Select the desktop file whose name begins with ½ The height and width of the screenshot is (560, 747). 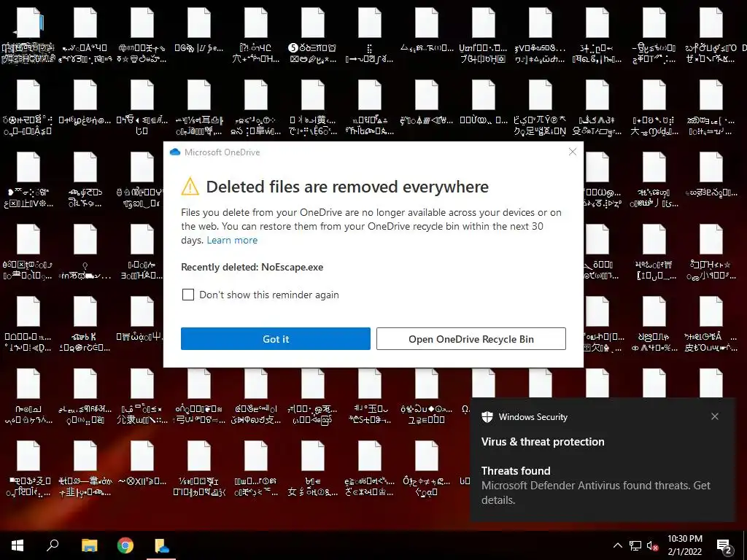[199, 469]
